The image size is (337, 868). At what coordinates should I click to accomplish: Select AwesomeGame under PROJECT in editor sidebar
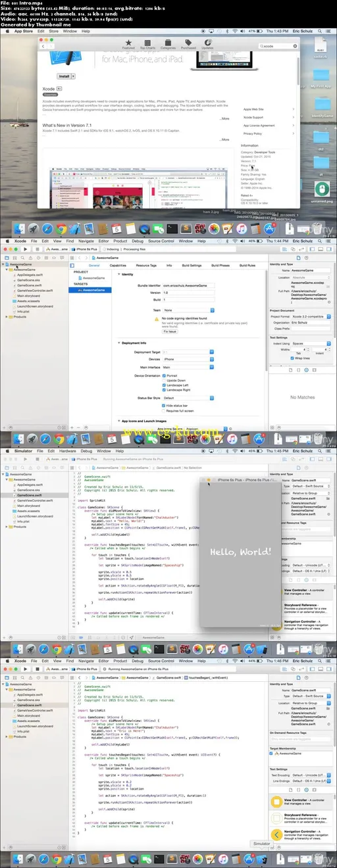(93, 278)
